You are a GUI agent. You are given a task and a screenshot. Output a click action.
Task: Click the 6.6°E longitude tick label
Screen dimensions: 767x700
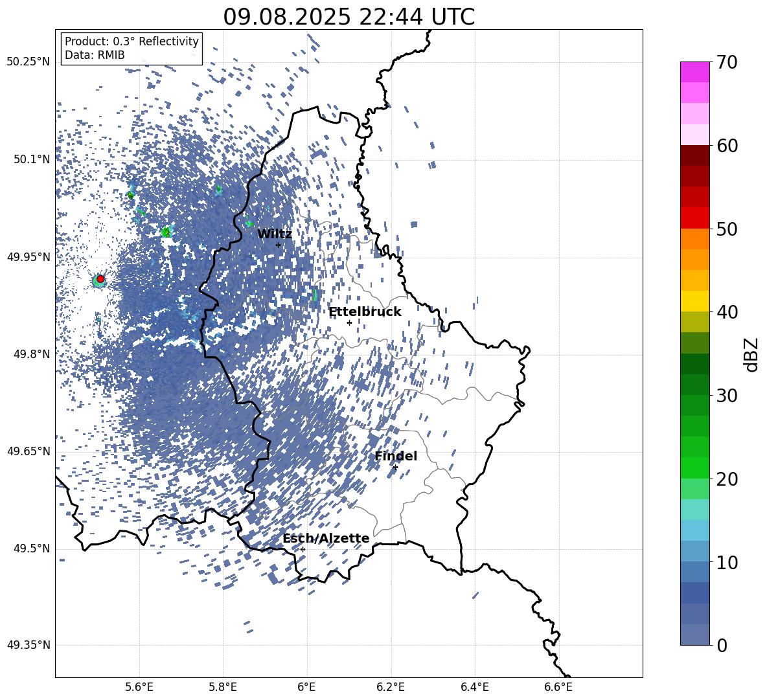(558, 687)
